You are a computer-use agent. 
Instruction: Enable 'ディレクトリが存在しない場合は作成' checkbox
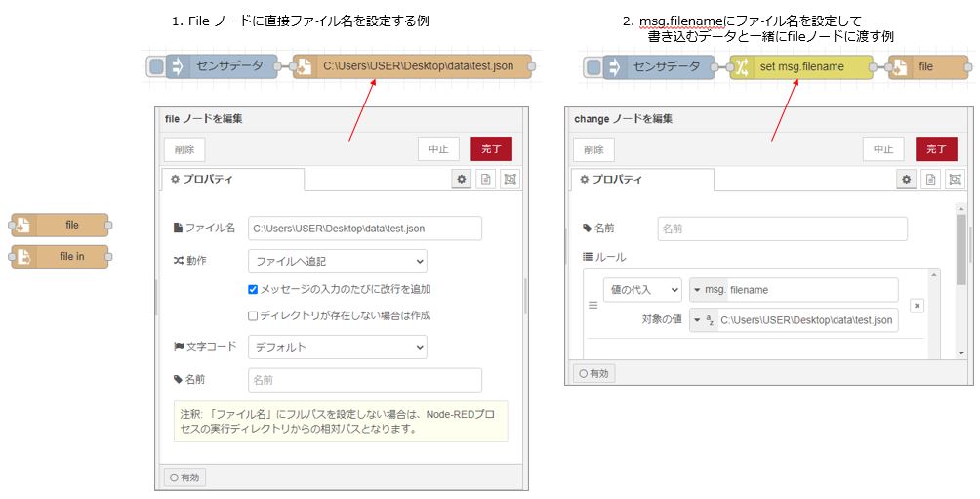tap(253, 315)
